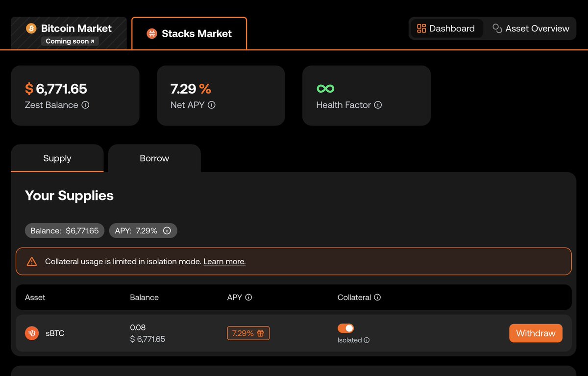This screenshot has height=376, width=588.
Task: Click the orange dollar sign of Zest Balance
Action: coord(29,89)
